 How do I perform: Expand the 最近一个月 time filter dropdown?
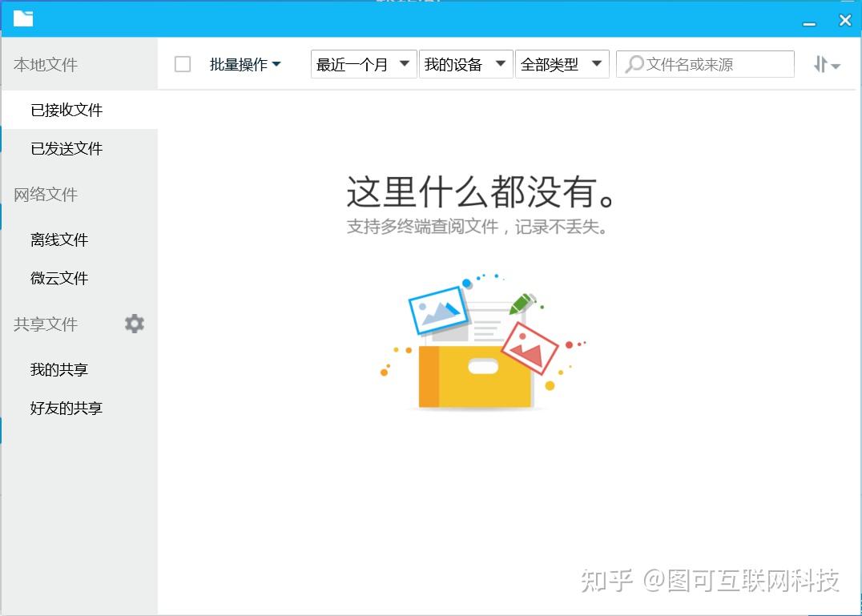tap(364, 64)
